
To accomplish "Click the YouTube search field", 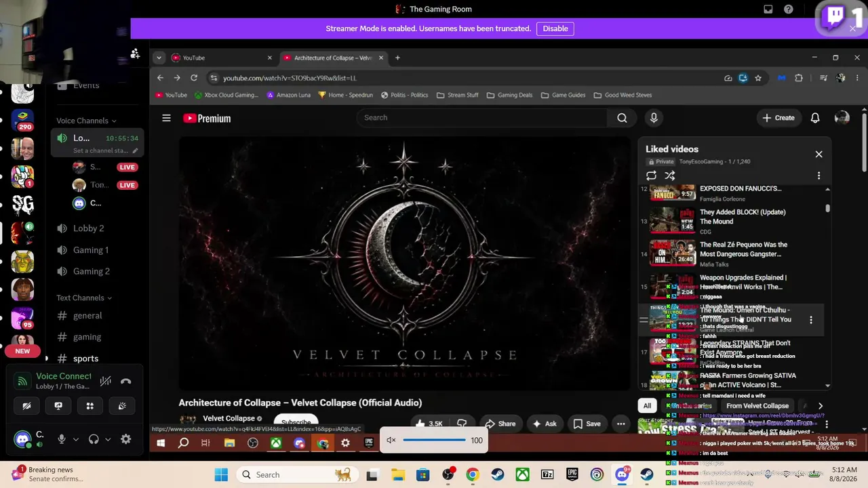I will (x=482, y=118).
